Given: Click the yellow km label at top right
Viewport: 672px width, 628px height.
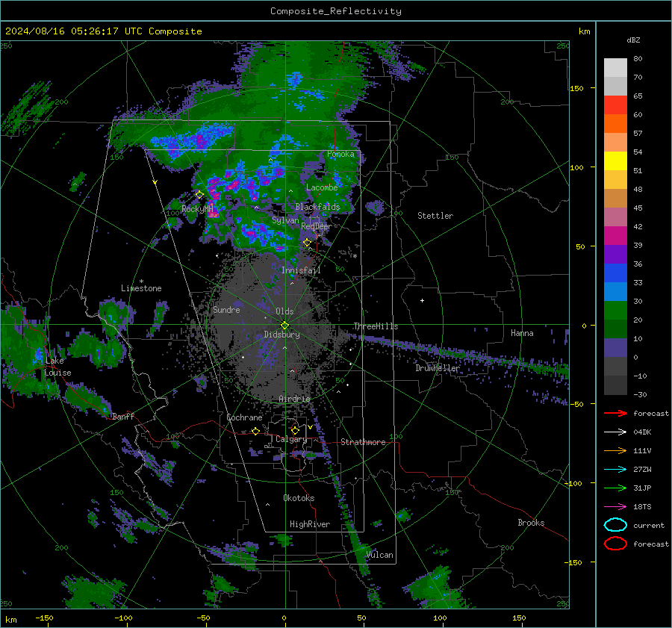Looking at the screenshot, I should tap(584, 31).
